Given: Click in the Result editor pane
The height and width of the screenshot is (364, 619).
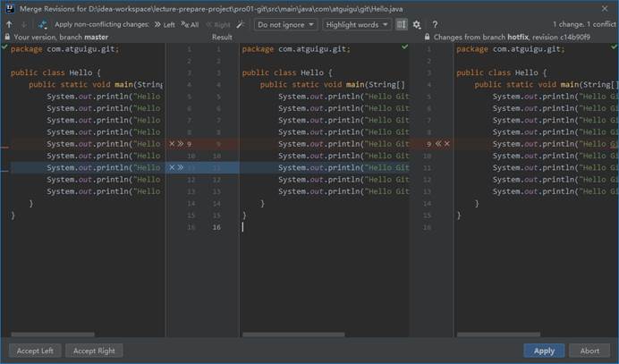Looking at the screenshot, I should click(x=322, y=268).
